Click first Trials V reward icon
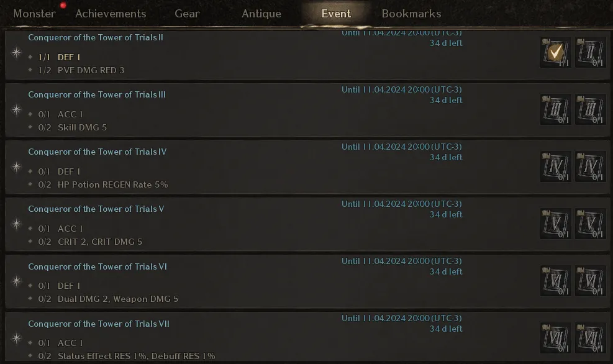Image resolution: width=613 pixels, height=364 pixels. click(x=555, y=224)
